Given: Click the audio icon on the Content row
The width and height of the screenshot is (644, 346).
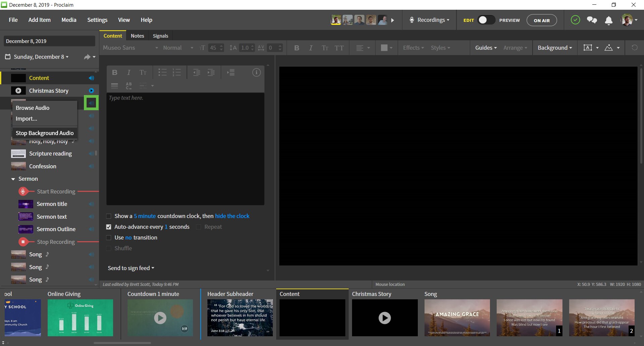Looking at the screenshot, I should 91,78.
